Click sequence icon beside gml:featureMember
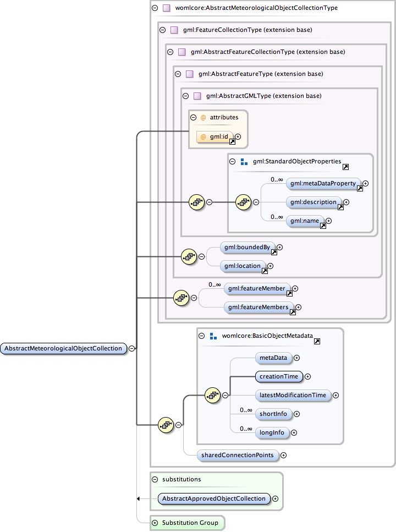The image size is (396, 532). pyautogui.click(x=181, y=298)
